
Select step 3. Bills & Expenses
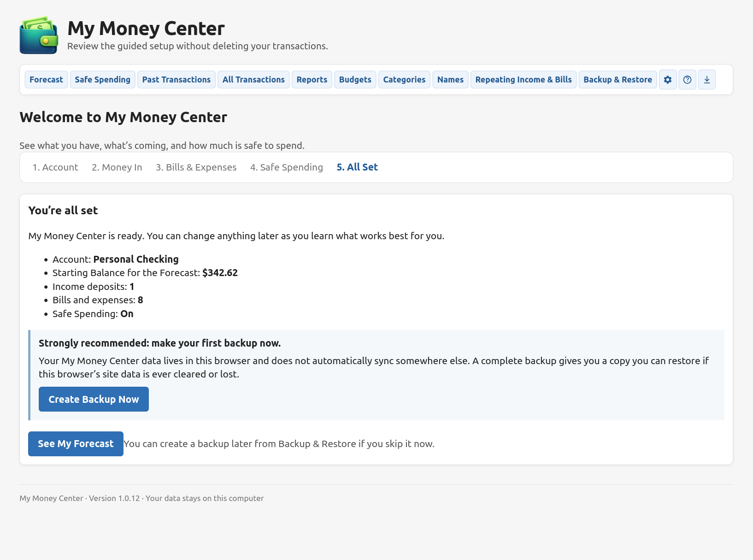pos(196,167)
